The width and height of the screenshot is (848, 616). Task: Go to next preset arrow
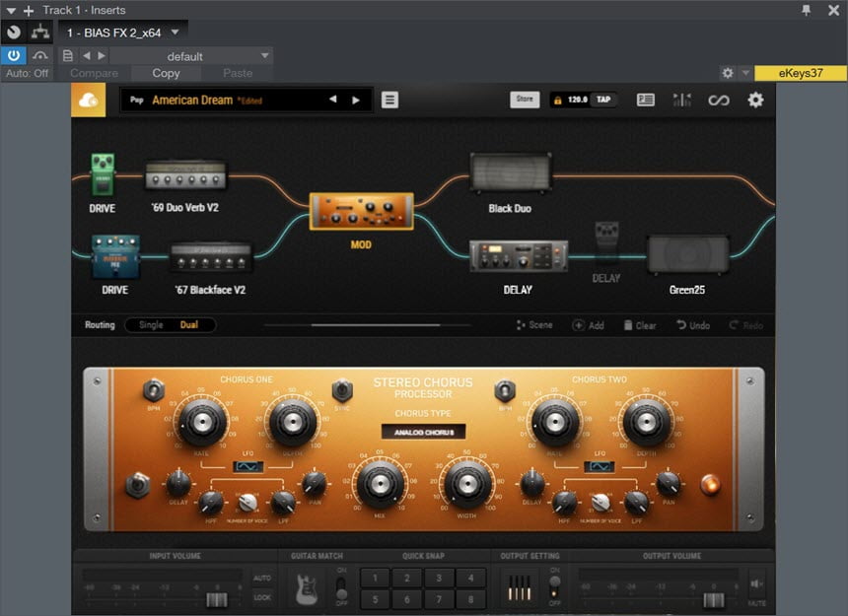pyautogui.click(x=356, y=100)
